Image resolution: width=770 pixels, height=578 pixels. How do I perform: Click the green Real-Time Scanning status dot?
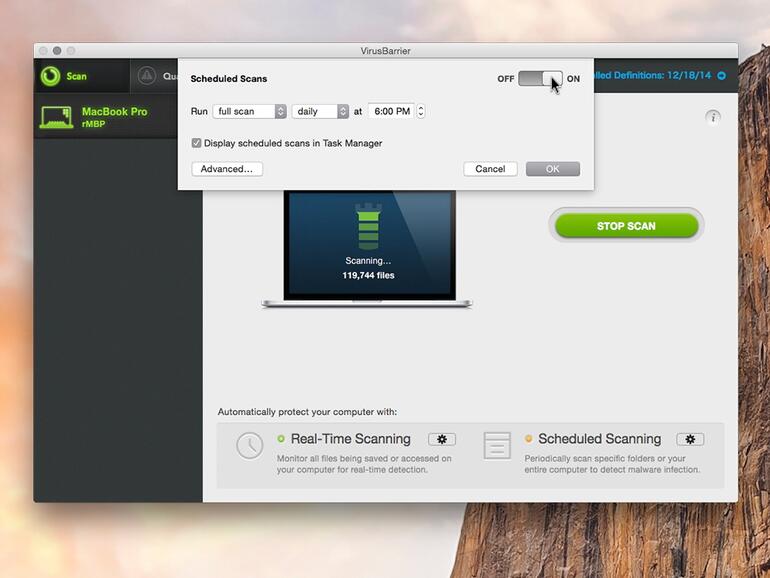[x=281, y=439]
